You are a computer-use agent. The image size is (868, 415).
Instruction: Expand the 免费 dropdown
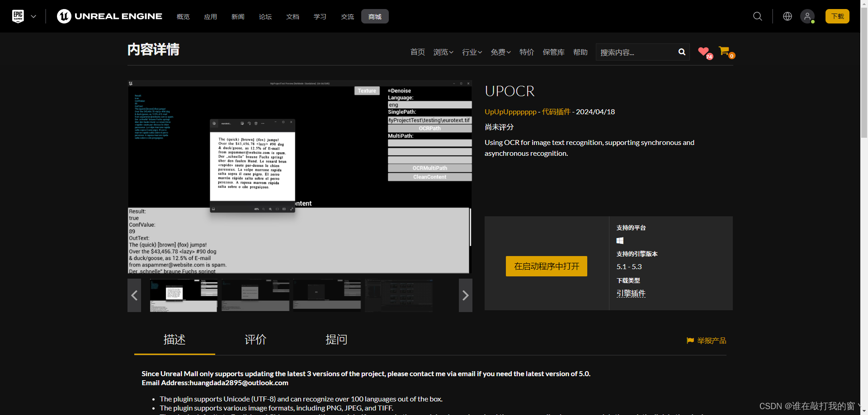[x=501, y=52]
